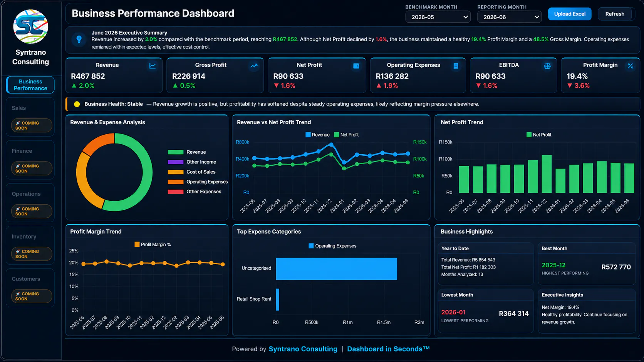Click the red down arrow beside Net Profit 1.6%

tap(276, 85)
